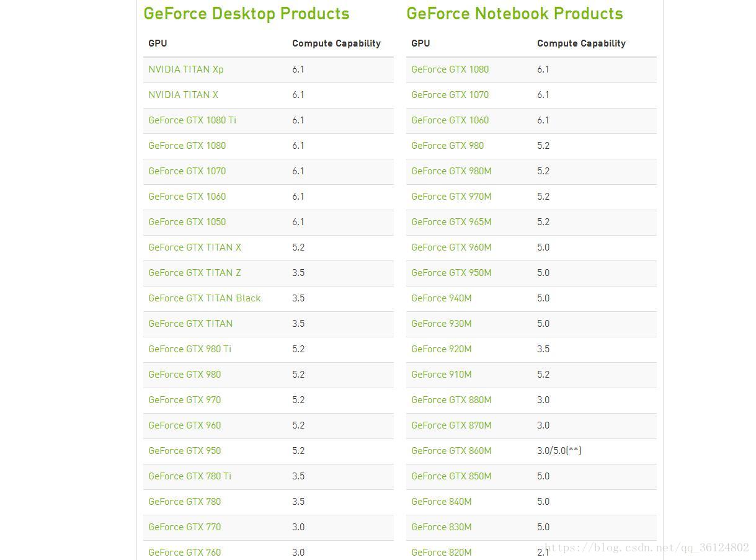Open notebook GeForce GTX 1070 link
Screen dimensions: 756x560
point(450,95)
